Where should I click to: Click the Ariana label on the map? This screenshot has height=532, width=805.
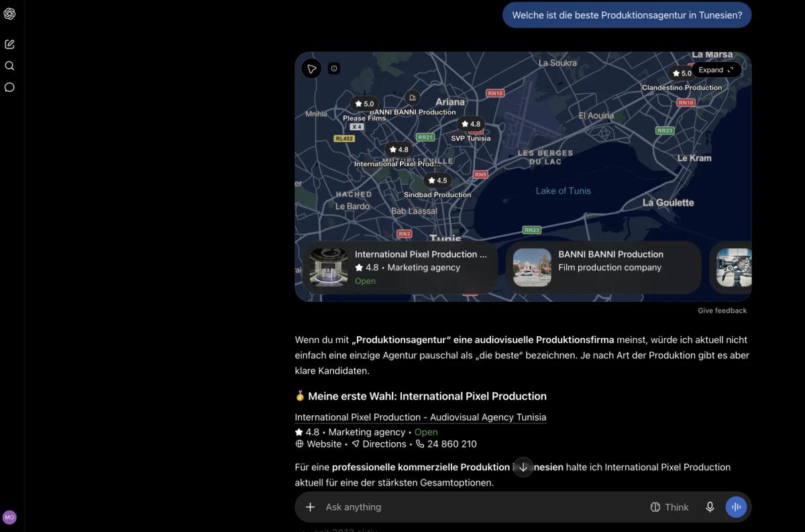point(450,102)
